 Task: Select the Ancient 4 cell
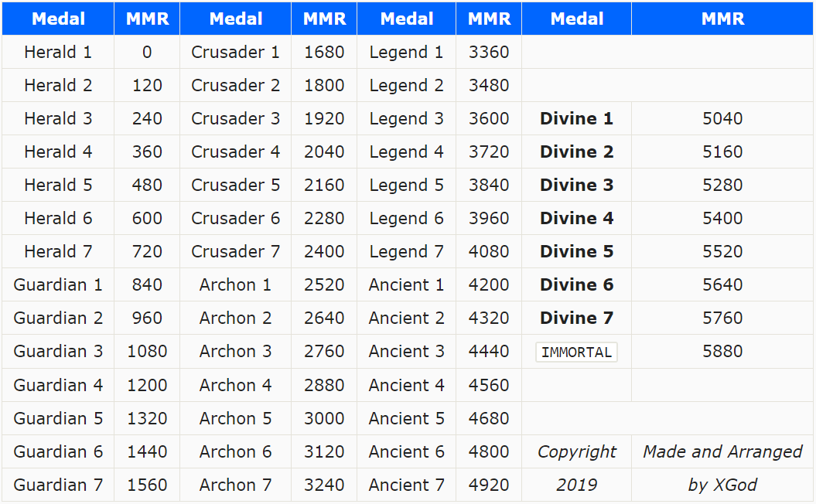406,385
